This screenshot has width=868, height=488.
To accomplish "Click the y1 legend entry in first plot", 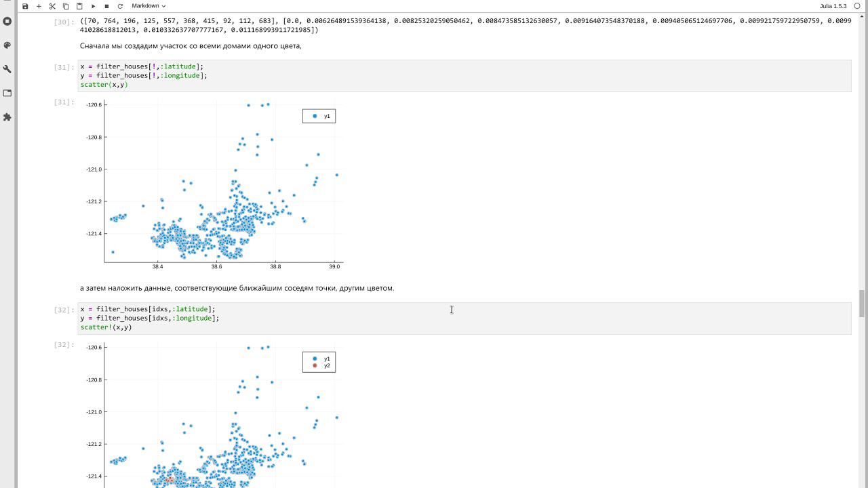I will coord(320,117).
